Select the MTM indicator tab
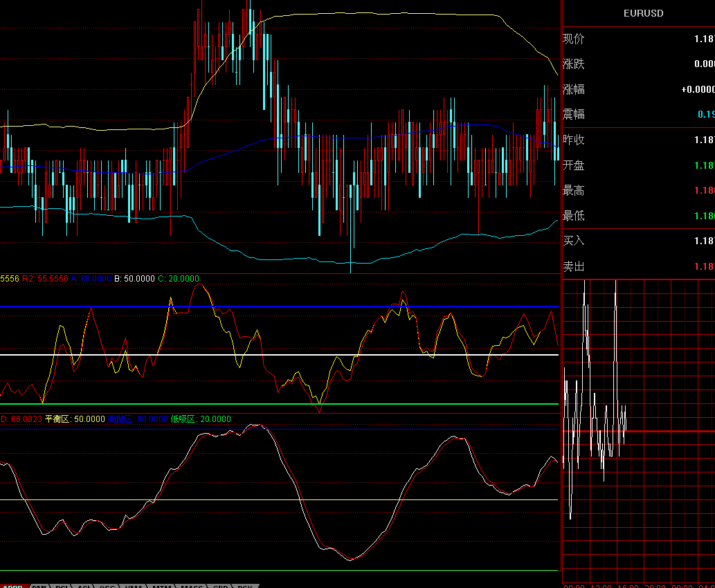The width and height of the screenshot is (715, 588). [x=162, y=586]
